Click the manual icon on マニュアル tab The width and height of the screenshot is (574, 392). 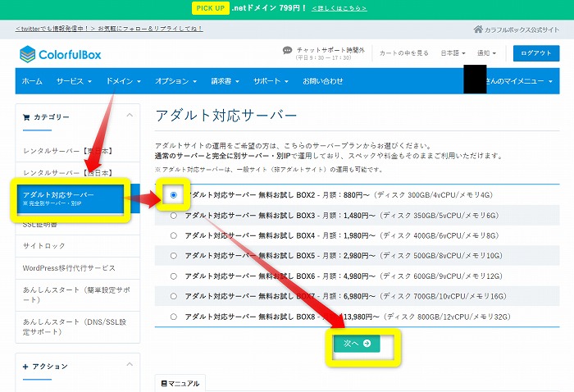(164, 384)
